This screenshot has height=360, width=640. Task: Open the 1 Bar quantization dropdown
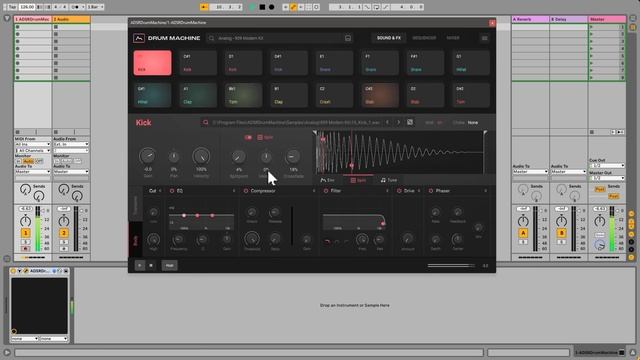point(95,7)
